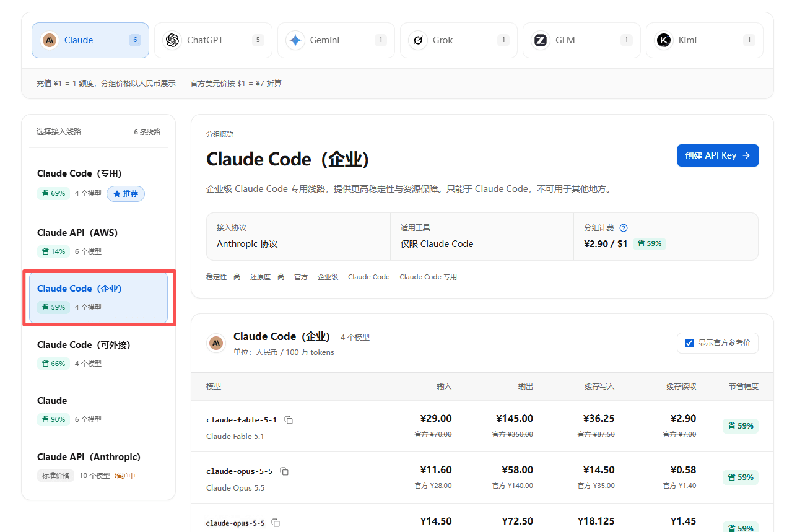Click the 标准价格 badge
Viewport: 792px width, 532px height.
coord(56,476)
